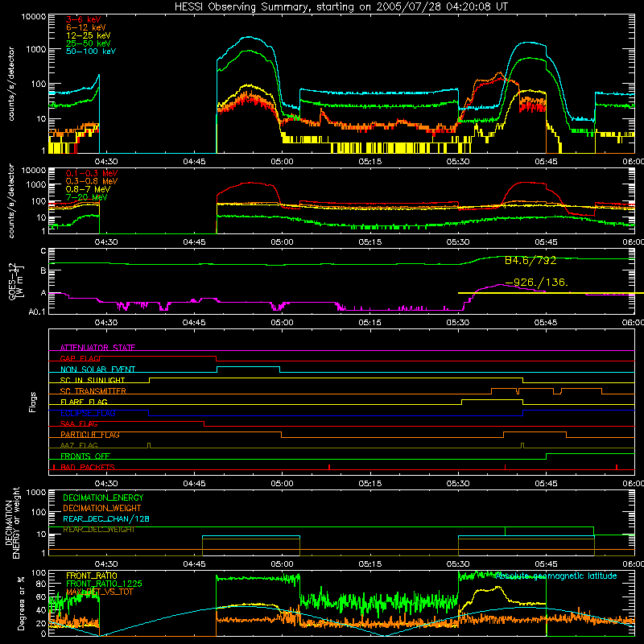The width and height of the screenshot is (644, 644).
Task: Select the 3-6 keV legend label
Action: tap(83, 19)
